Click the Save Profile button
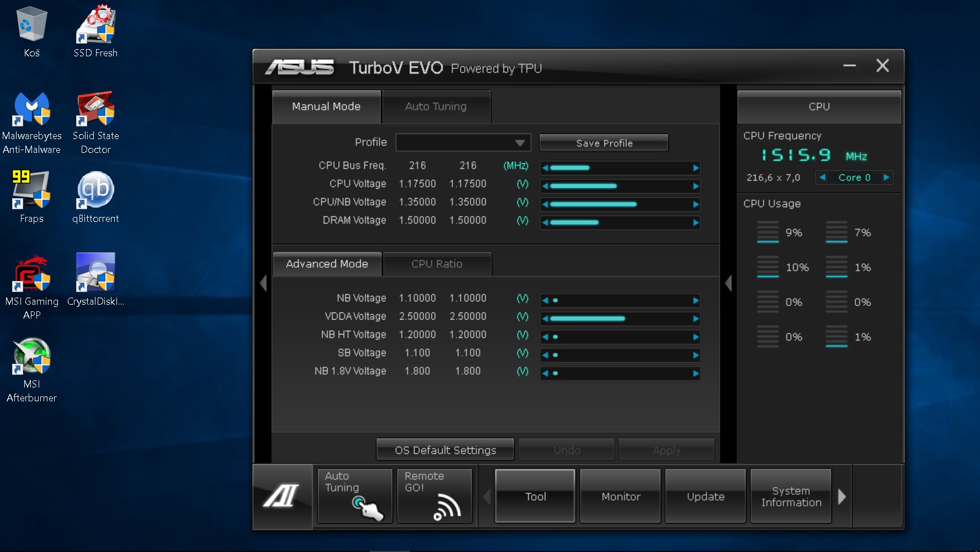 pos(604,143)
